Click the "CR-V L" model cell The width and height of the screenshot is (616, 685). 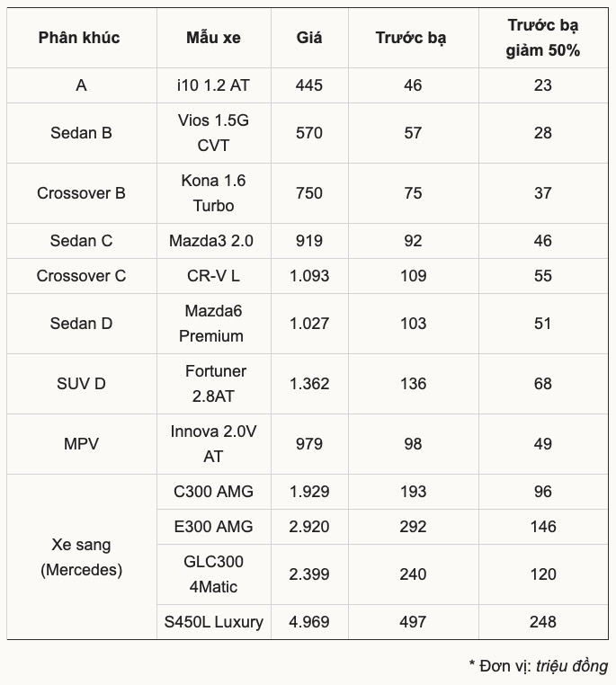[213, 276]
